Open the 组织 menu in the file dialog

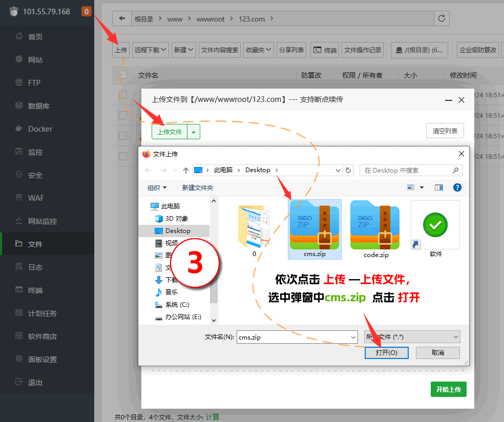click(157, 188)
